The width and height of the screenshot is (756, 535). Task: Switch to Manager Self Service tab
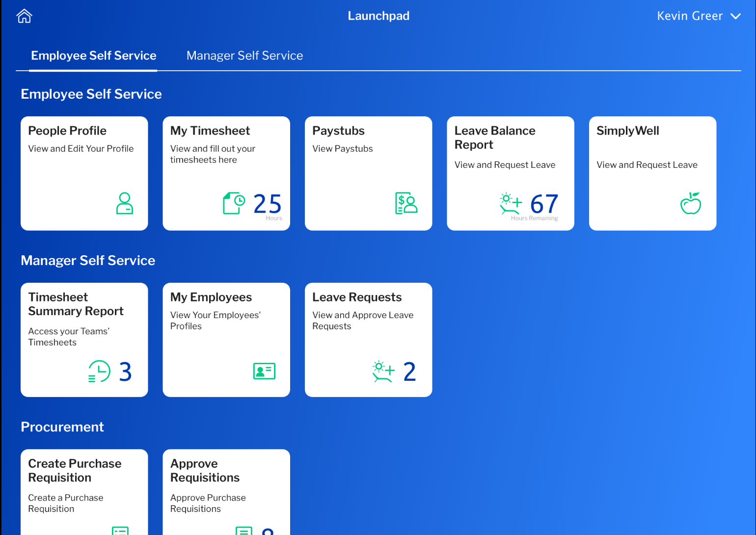[244, 55]
